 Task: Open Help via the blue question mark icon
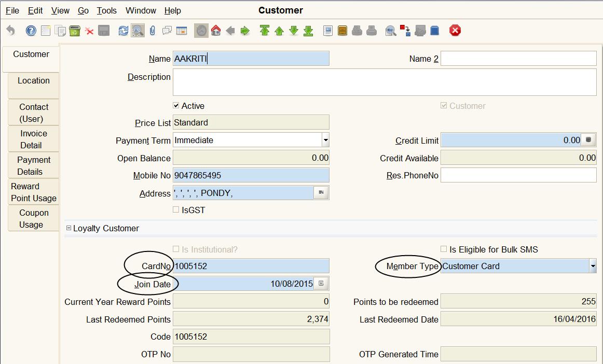31,31
